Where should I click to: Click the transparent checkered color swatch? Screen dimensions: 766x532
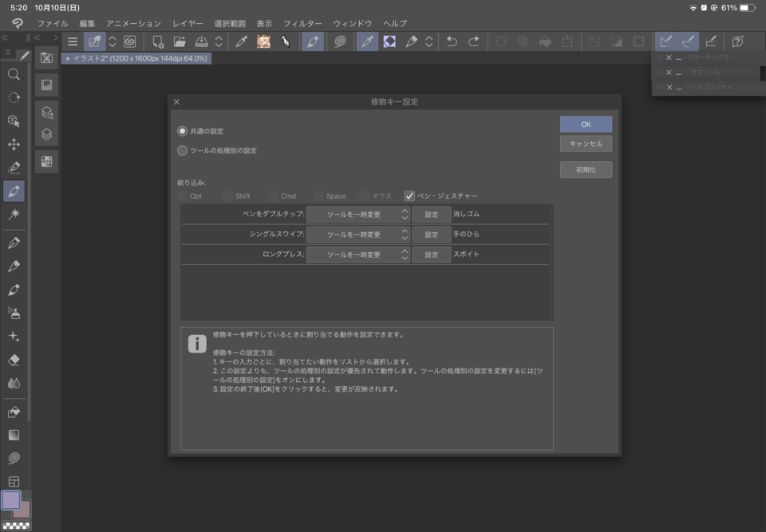click(16, 526)
